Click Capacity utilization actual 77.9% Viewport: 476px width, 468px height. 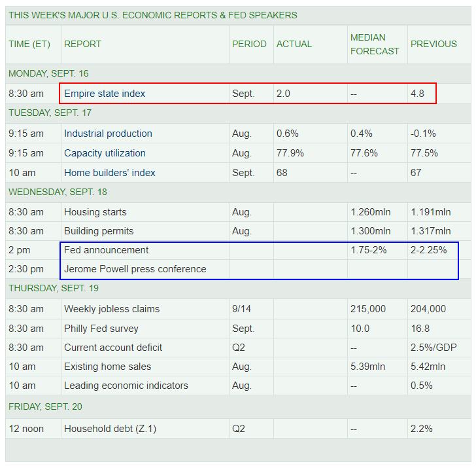click(x=290, y=153)
